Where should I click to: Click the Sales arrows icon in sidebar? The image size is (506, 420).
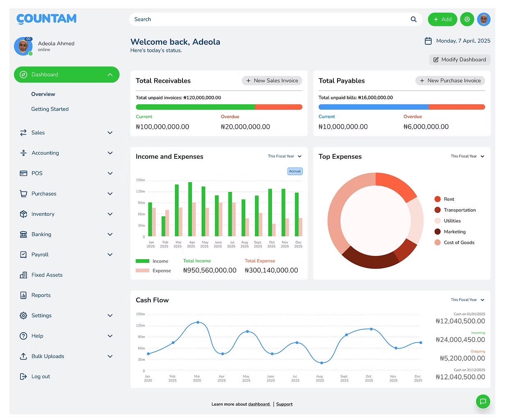[x=23, y=132]
